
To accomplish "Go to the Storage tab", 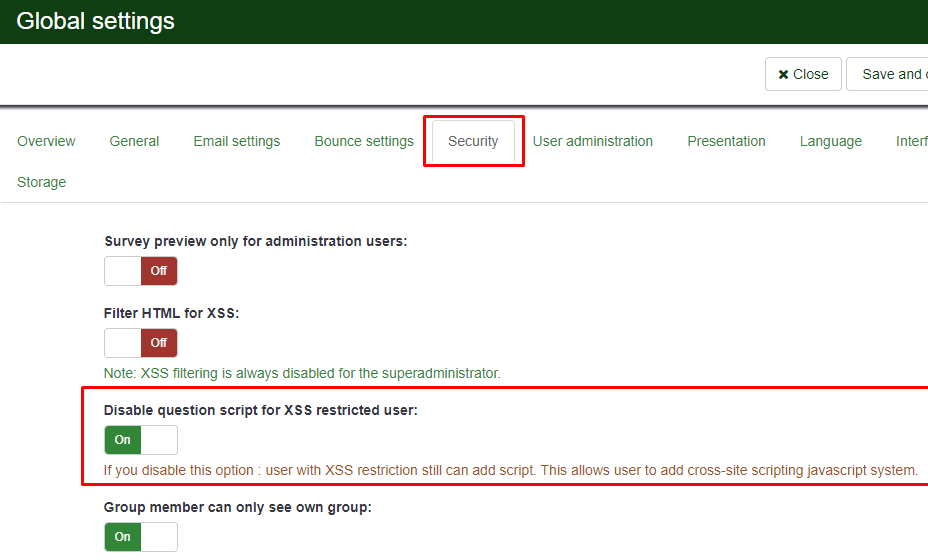I will (x=42, y=182).
